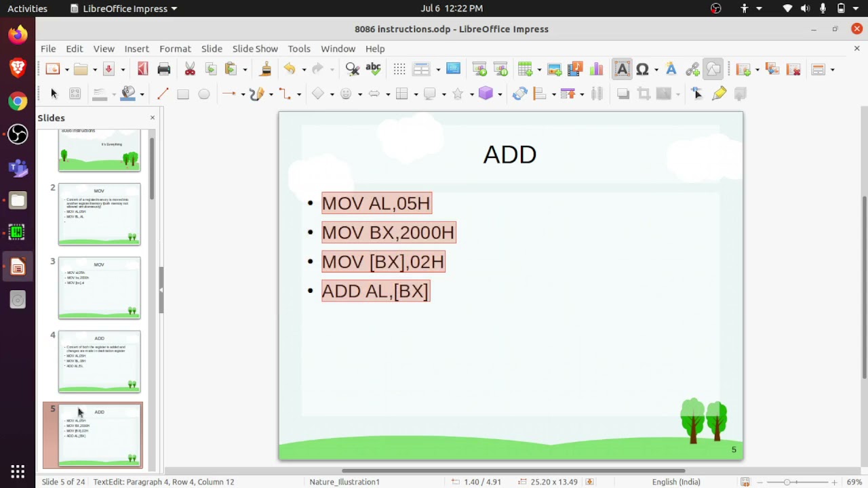Open the New Slide dropdown arrow
The image size is (868, 488).
tap(757, 69)
